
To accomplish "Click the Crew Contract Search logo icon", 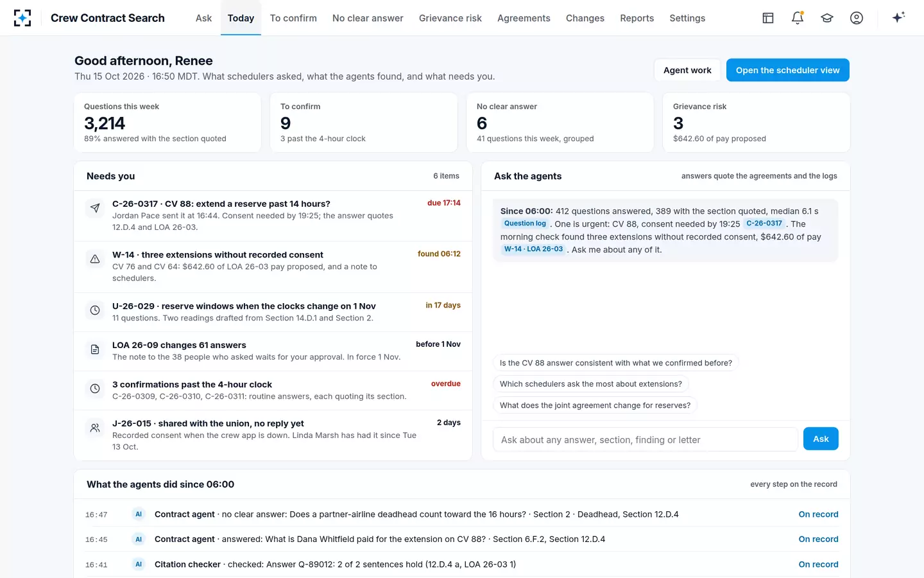I will pyautogui.click(x=22, y=18).
